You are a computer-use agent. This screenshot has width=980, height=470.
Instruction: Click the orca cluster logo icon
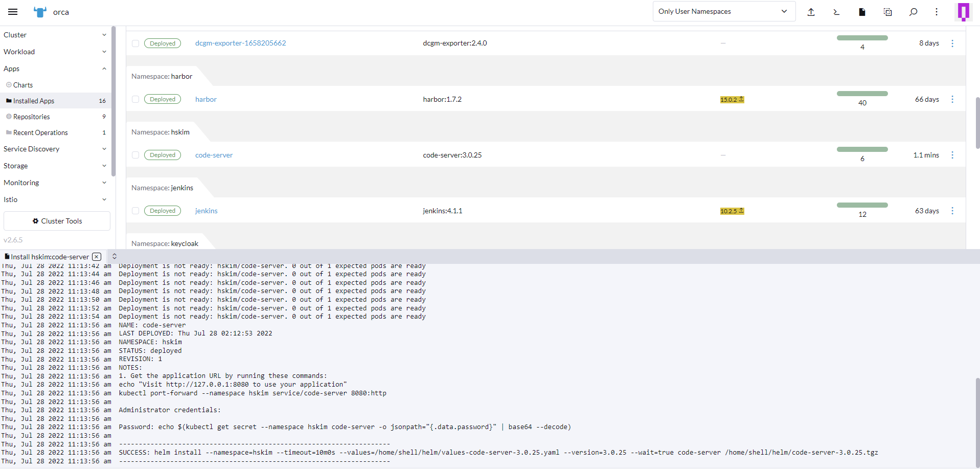click(x=40, y=12)
